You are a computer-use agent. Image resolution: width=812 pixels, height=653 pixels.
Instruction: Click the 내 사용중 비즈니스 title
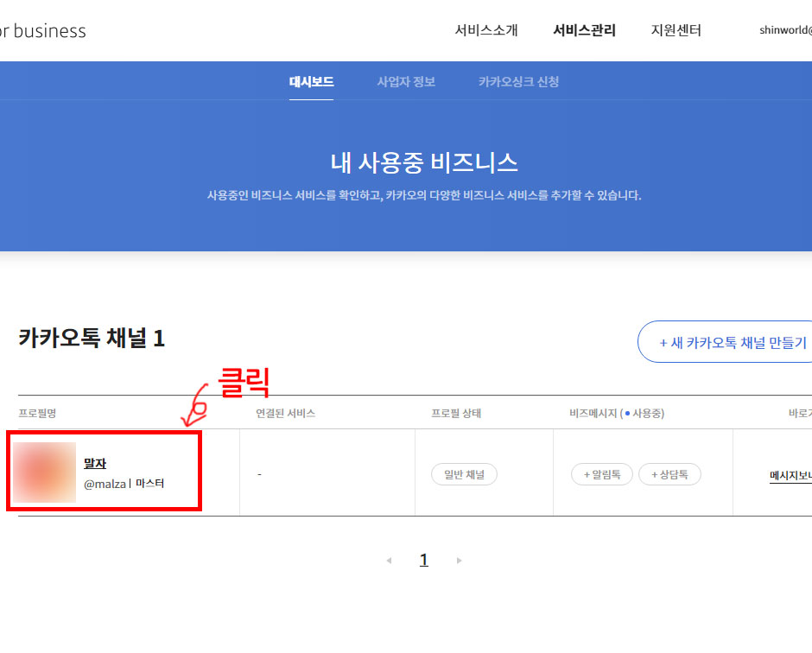[x=424, y=162]
